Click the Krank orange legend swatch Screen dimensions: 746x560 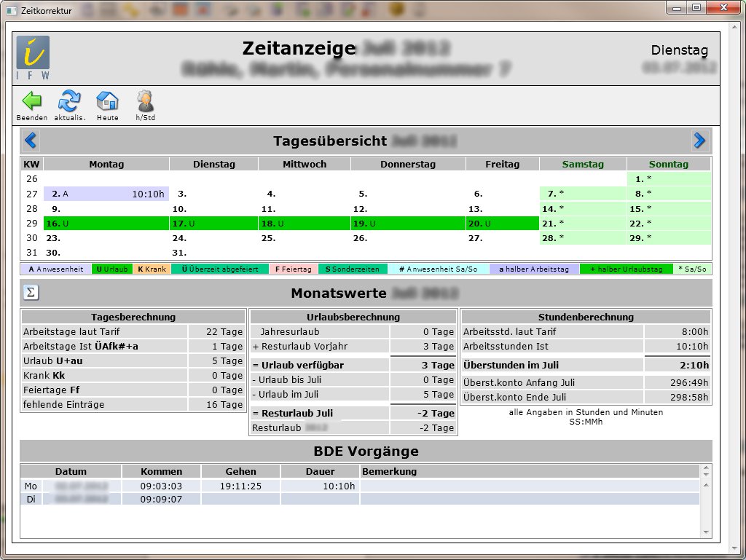pos(152,269)
